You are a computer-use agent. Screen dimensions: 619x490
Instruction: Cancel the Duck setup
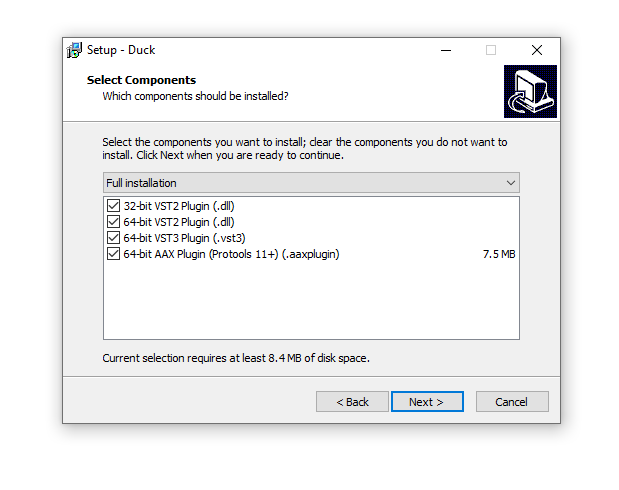click(x=511, y=402)
